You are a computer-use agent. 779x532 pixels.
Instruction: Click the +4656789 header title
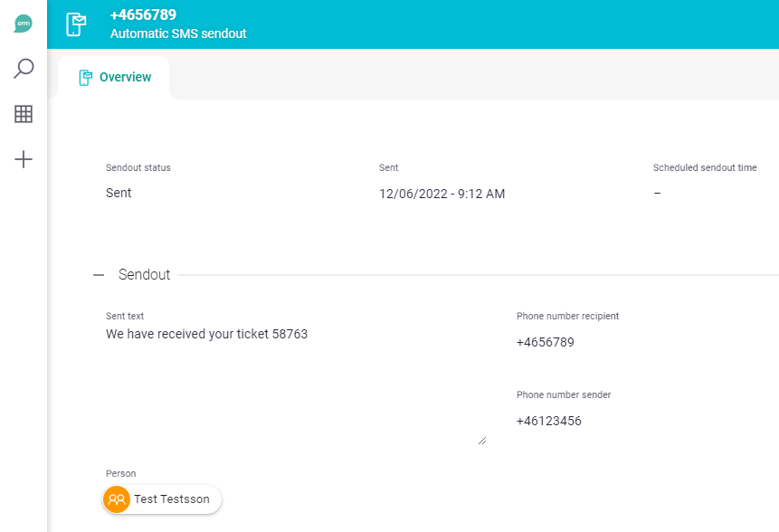(x=143, y=14)
